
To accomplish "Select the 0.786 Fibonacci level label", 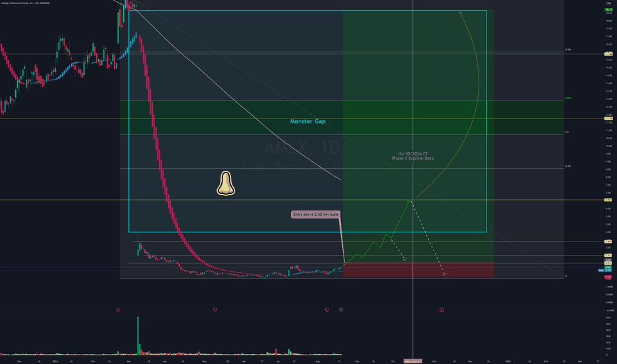I will (x=568, y=50).
